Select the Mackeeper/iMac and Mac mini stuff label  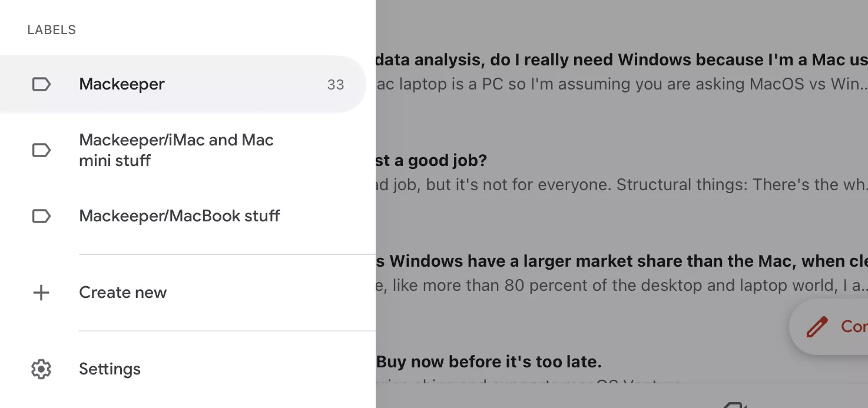(x=188, y=150)
